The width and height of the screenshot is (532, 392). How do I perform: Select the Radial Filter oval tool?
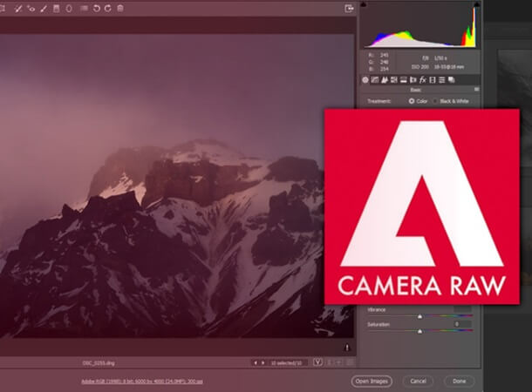coord(69,9)
